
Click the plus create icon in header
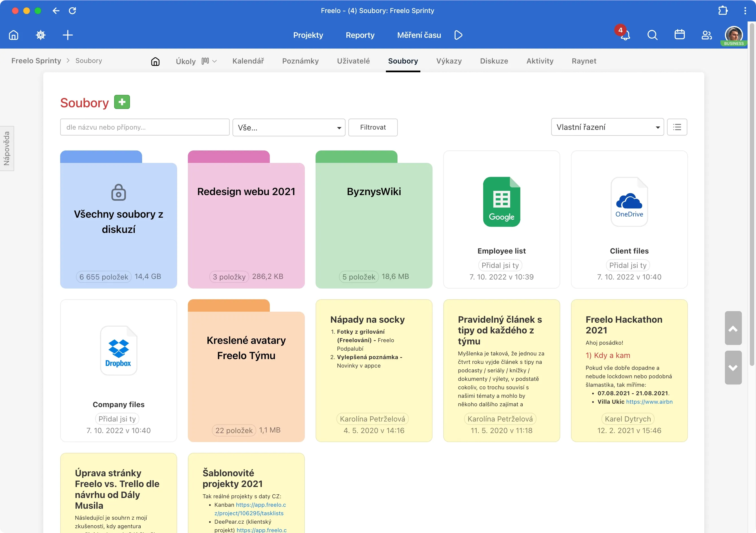pyautogui.click(x=68, y=35)
